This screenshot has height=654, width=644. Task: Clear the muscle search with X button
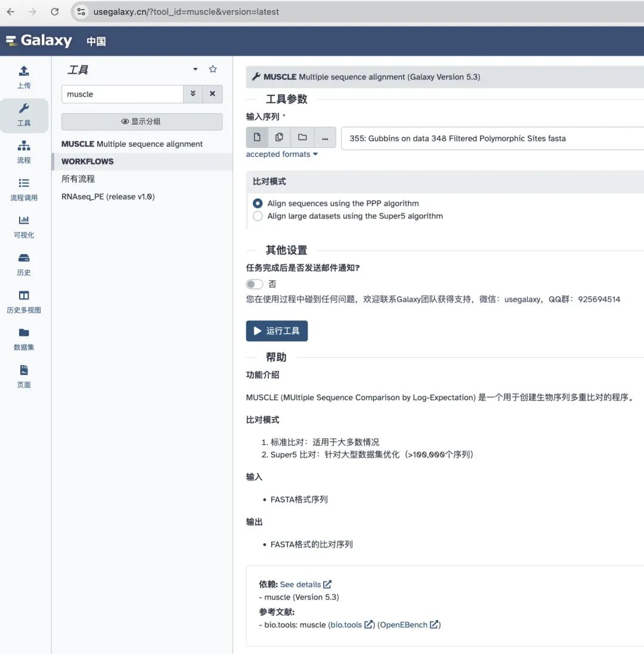tap(213, 94)
